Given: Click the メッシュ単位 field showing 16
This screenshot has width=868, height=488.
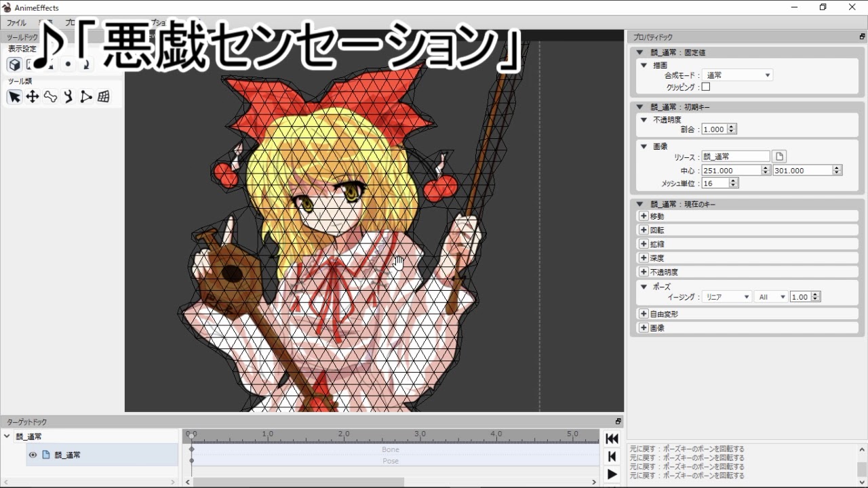Looking at the screenshot, I should (x=715, y=184).
